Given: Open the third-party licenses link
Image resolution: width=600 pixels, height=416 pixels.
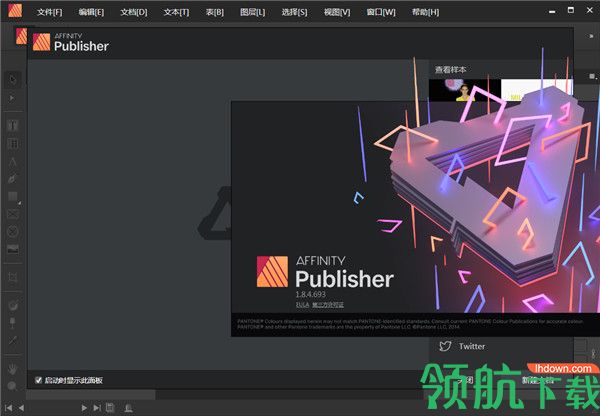Looking at the screenshot, I should pyautogui.click(x=328, y=305).
